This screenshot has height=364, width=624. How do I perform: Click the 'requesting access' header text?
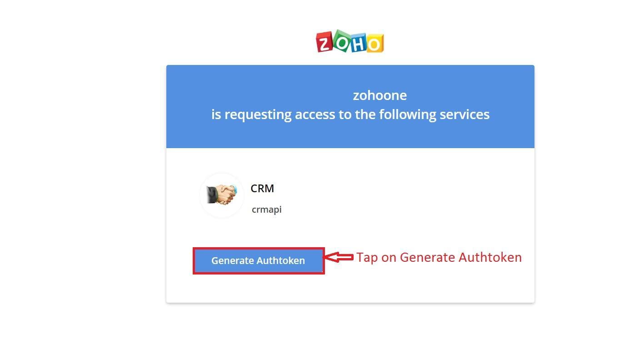tap(350, 115)
